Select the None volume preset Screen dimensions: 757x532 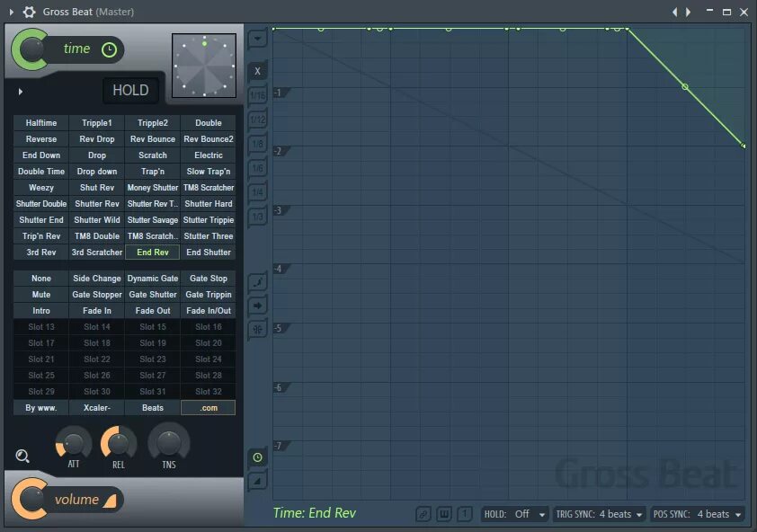coord(41,278)
